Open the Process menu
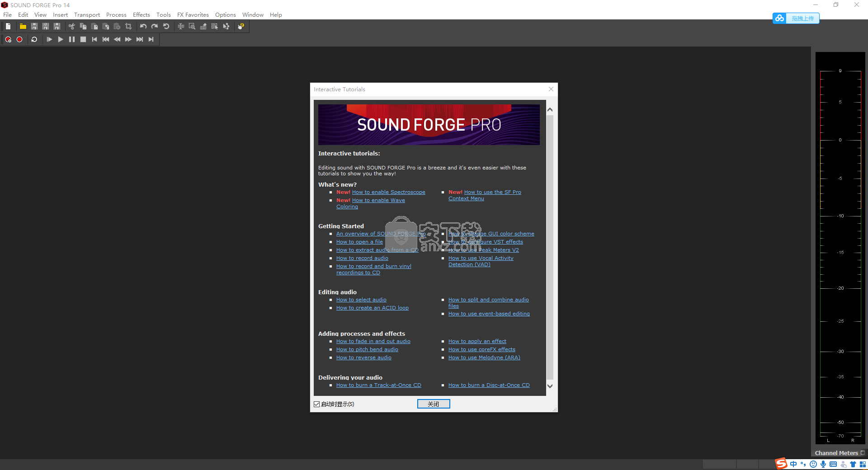Viewport: 868px width, 470px height. 116,15
